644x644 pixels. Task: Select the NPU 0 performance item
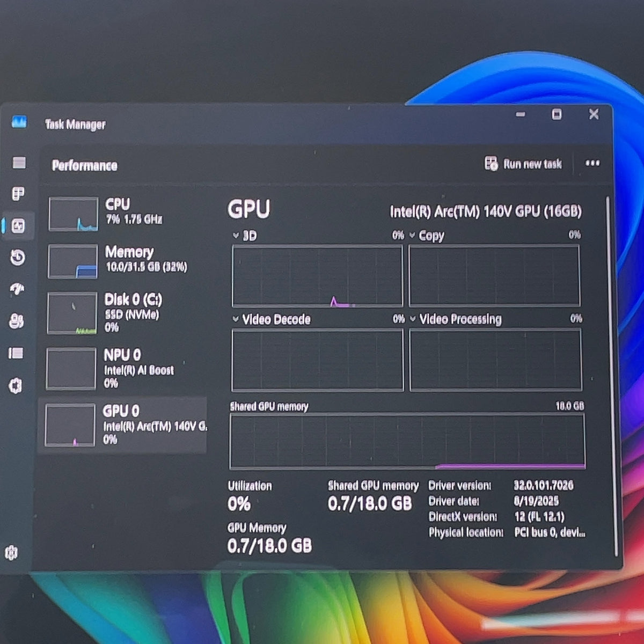(x=125, y=368)
